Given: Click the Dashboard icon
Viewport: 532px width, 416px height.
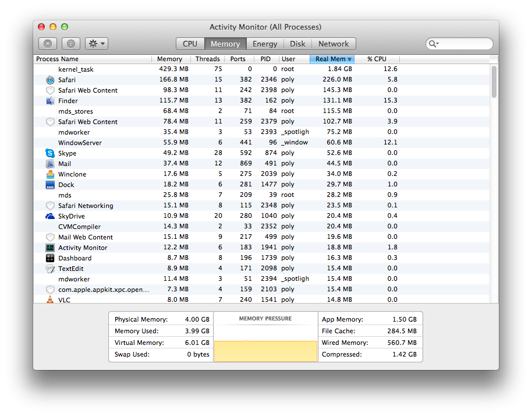Looking at the screenshot, I should click(50, 258).
